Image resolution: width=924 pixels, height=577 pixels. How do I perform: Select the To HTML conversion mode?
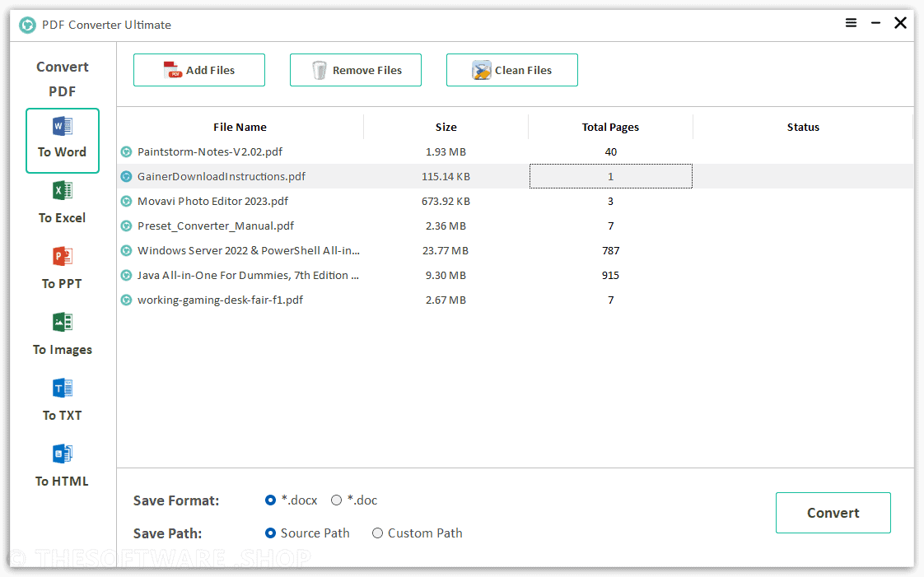pyautogui.click(x=63, y=467)
